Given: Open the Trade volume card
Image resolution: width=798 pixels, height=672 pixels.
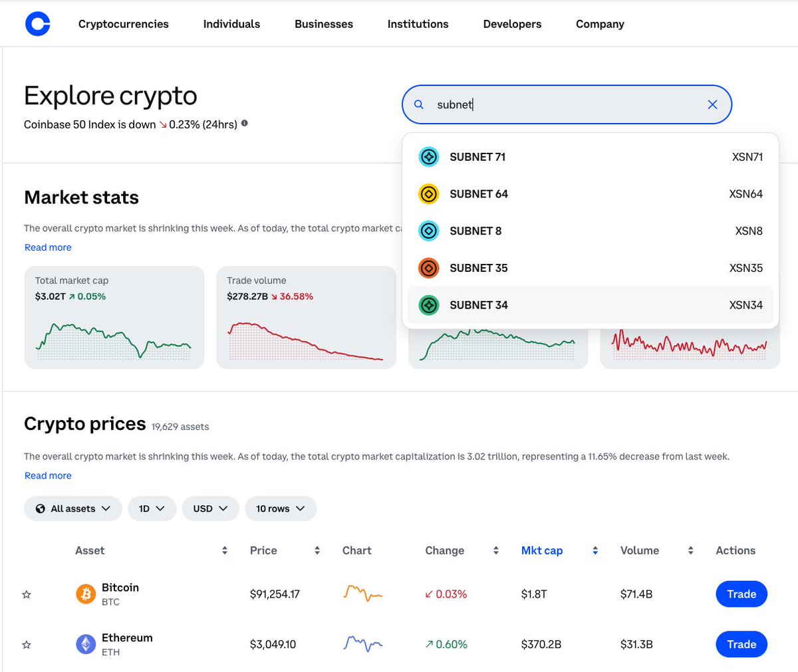Looking at the screenshot, I should pos(306,317).
